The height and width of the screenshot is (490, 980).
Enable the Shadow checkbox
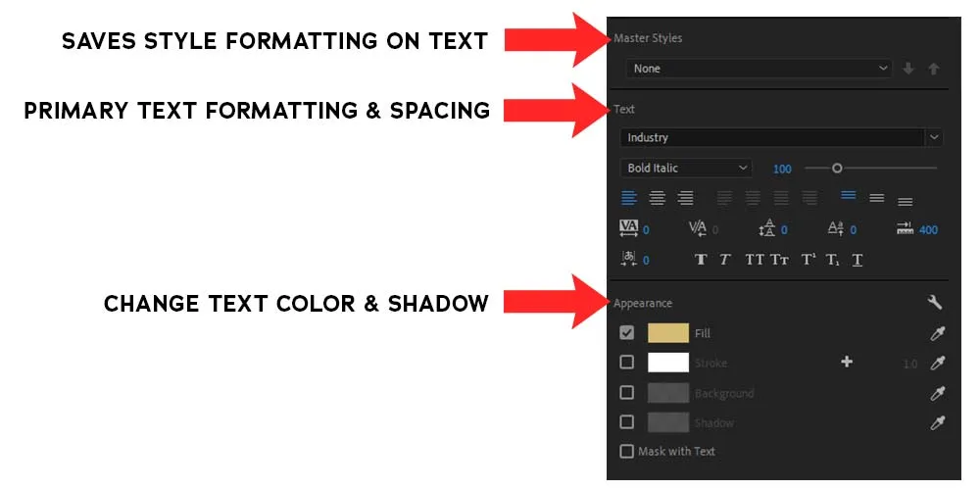[x=627, y=422]
